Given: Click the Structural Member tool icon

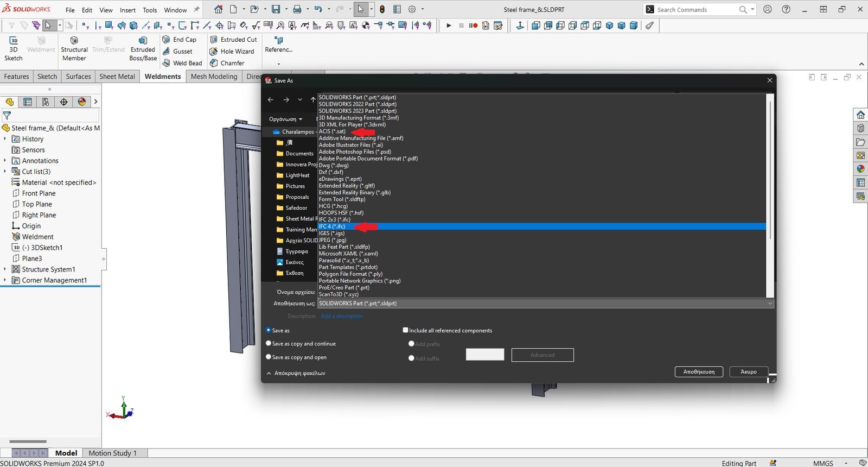Looking at the screenshot, I should pyautogui.click(x=74, y=41).
